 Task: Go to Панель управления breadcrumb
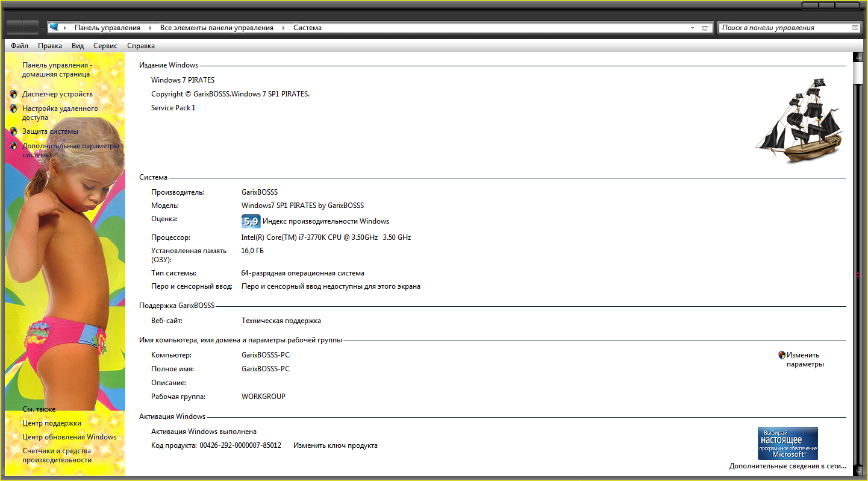click(107, 28)
